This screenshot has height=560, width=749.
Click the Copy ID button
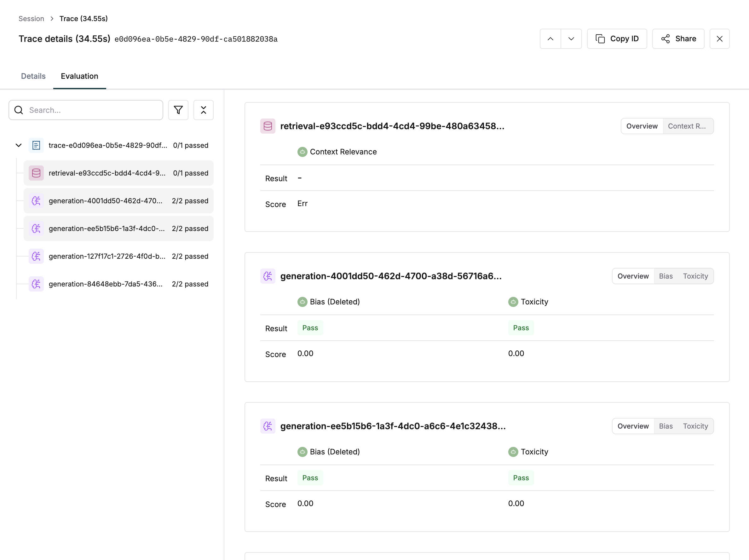617,39
